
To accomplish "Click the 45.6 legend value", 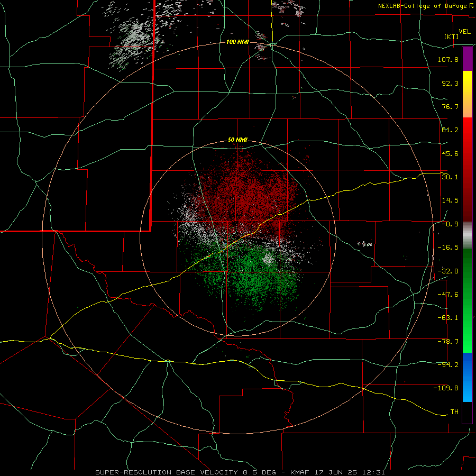I will (450, 153).
